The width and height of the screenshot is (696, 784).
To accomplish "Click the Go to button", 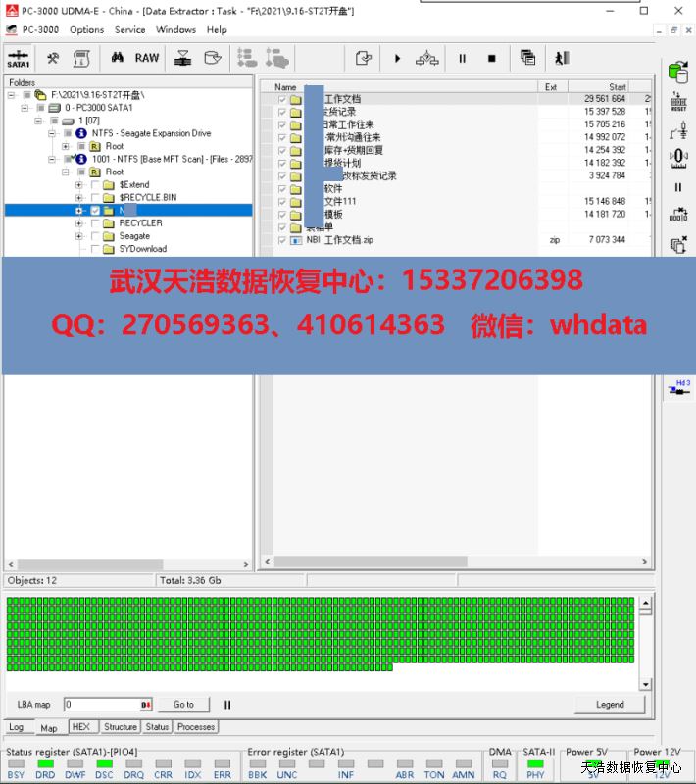I will coord(183,705).
